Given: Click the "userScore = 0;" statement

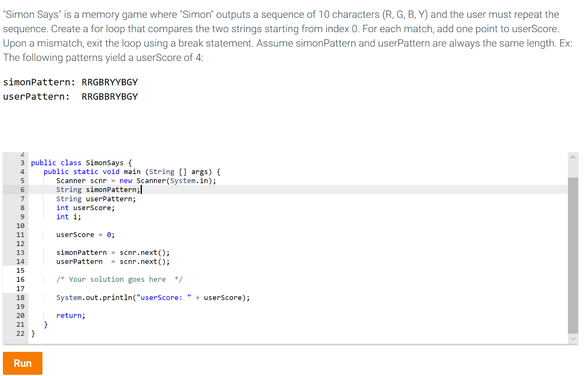Looking at the screenshot, I should tap(85, 234).
